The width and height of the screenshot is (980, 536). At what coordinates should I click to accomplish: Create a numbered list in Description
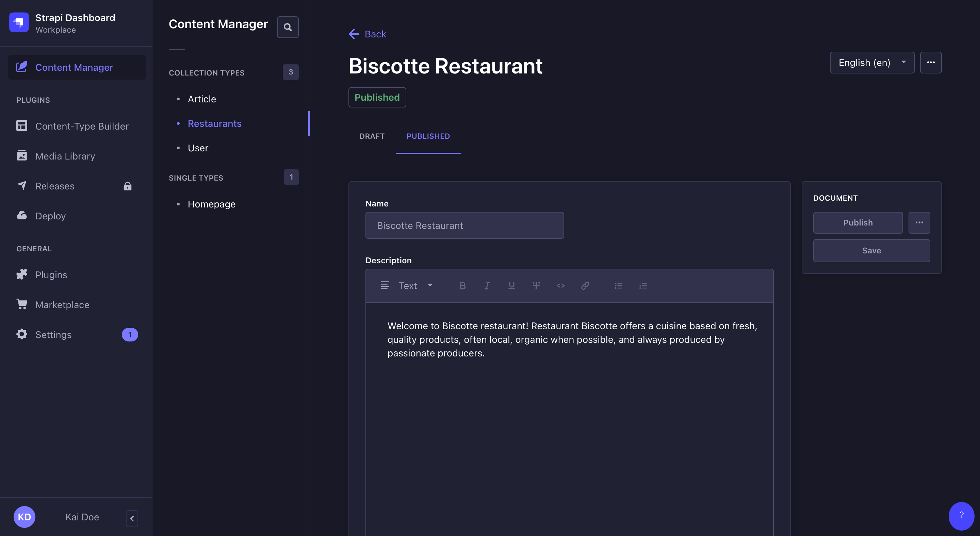643,285
